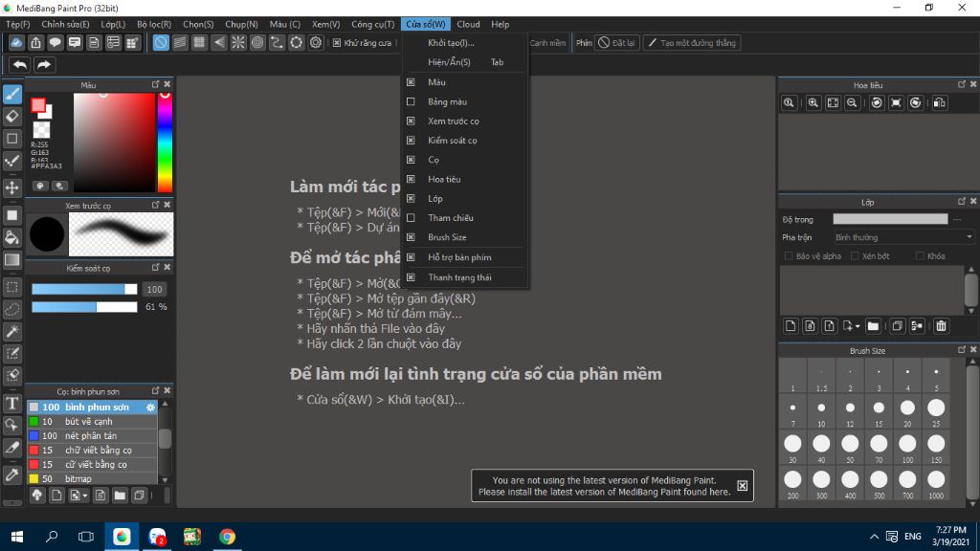Click the rainbow hue strip
The image size is (980, 551).
(165, 143)
